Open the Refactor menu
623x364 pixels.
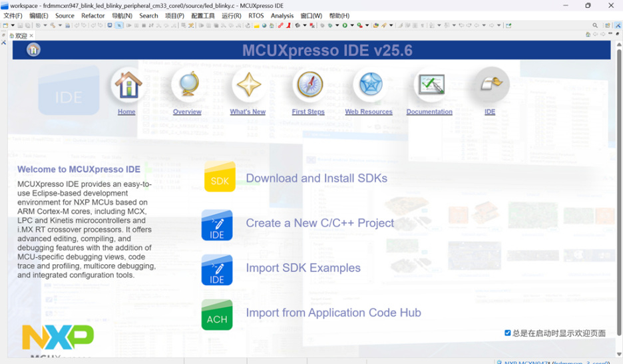[x=93, y=15]
